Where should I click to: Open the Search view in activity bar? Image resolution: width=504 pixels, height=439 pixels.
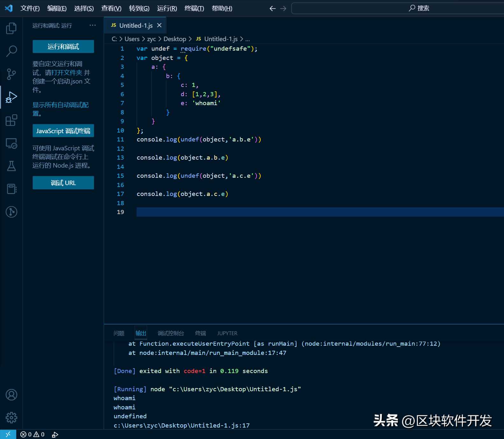11,51
